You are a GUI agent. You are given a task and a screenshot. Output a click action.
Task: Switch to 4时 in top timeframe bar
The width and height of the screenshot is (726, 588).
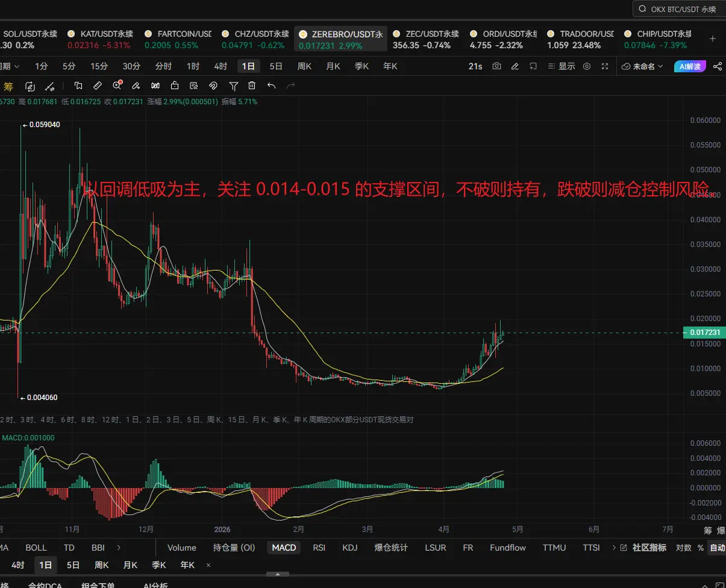221,66
